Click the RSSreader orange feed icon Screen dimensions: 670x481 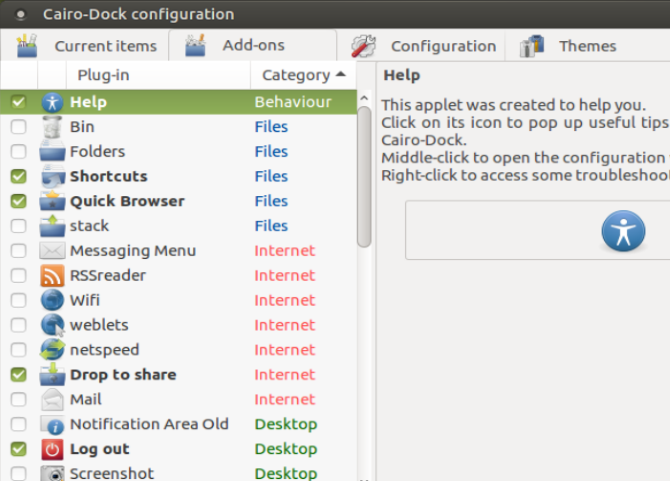52,275
